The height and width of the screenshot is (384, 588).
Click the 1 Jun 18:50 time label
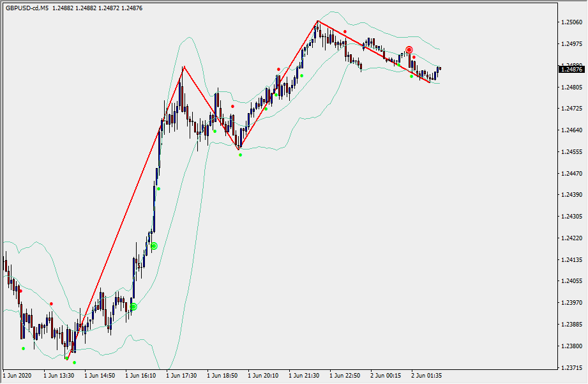[223, 376]
